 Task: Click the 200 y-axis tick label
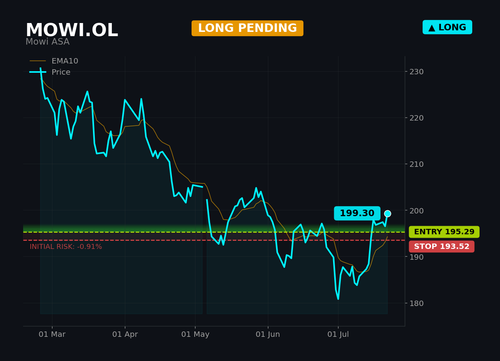click(417, 211)
